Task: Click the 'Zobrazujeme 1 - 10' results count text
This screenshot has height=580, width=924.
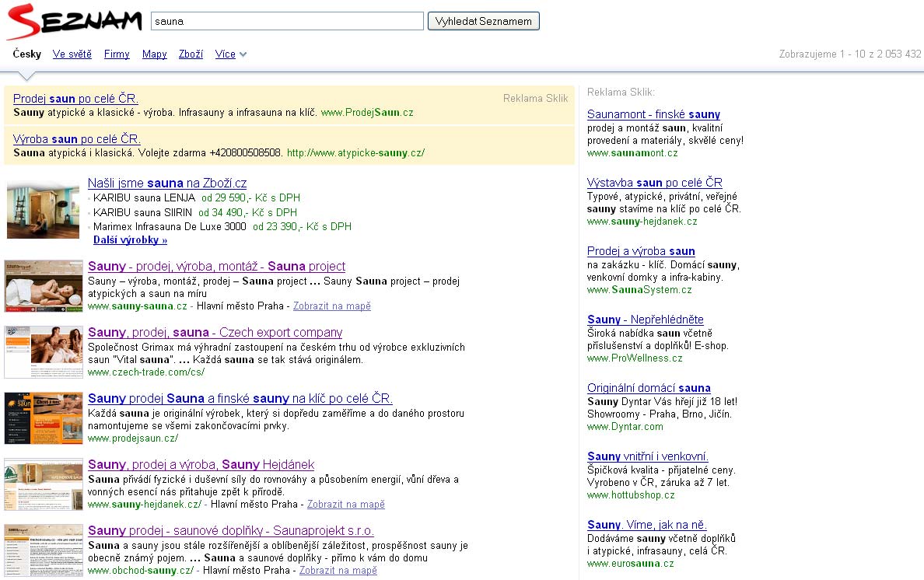Action: (x=850, y=54)
